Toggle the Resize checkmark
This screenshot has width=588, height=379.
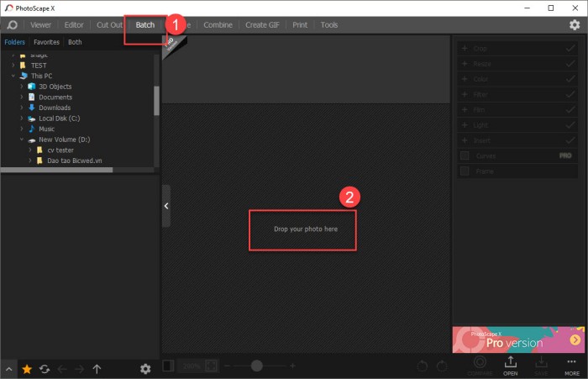click(x=570, y=64)
